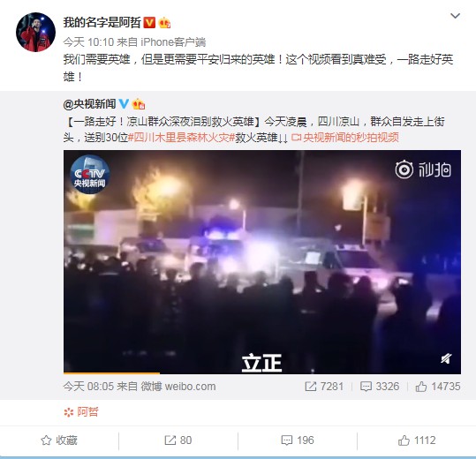Click the crown icon next to 央视新闻
The image size is (476, 459).
point(139,104)
